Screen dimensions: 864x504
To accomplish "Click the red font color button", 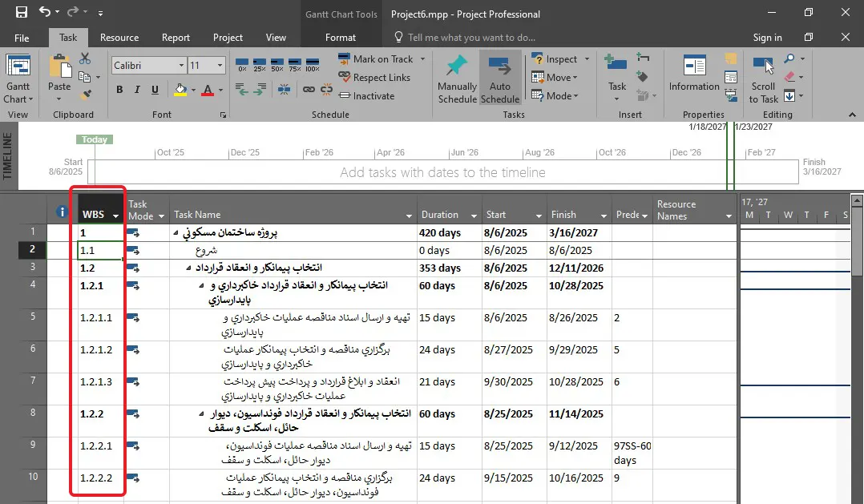I will [x=208, y=90].
